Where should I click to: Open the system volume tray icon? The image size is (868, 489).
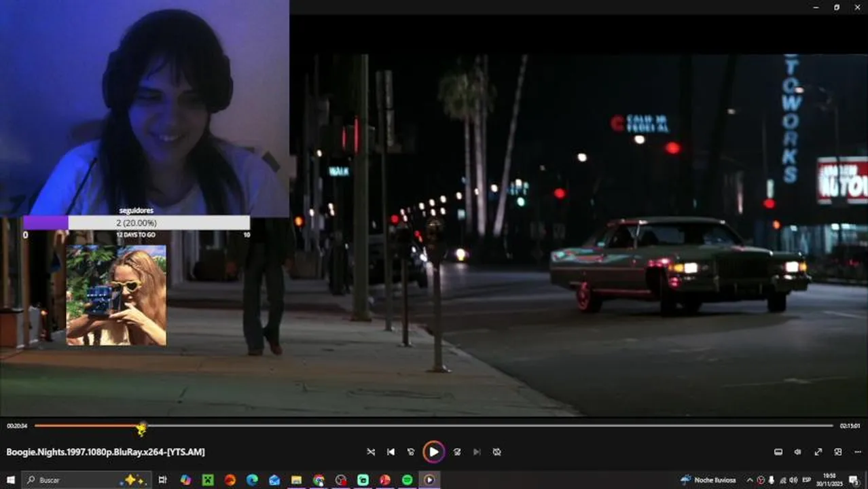(794, 479)
